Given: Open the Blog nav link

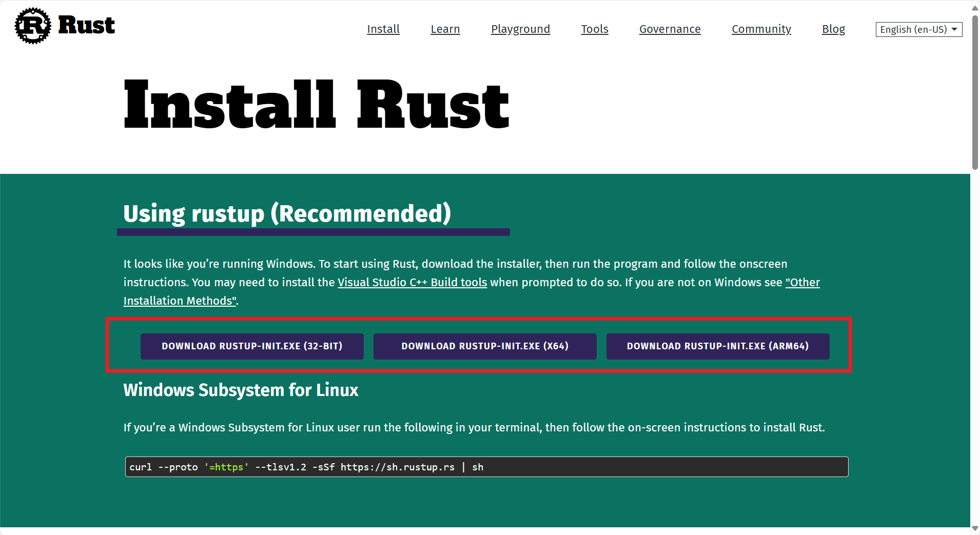Looking at the screenshot, I should point(833,29).
